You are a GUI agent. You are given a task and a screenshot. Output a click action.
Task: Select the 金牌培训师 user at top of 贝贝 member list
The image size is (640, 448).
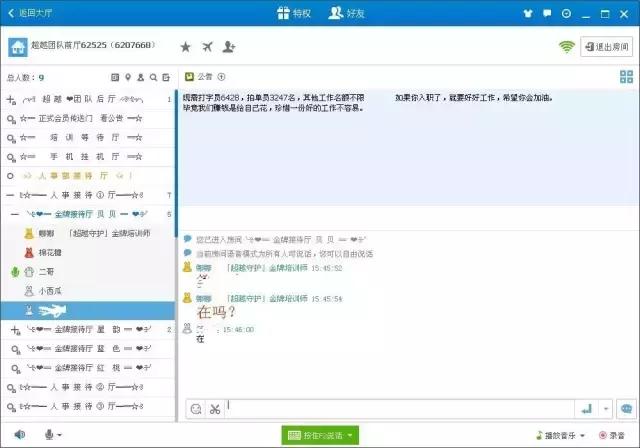[x=87, y=233]
